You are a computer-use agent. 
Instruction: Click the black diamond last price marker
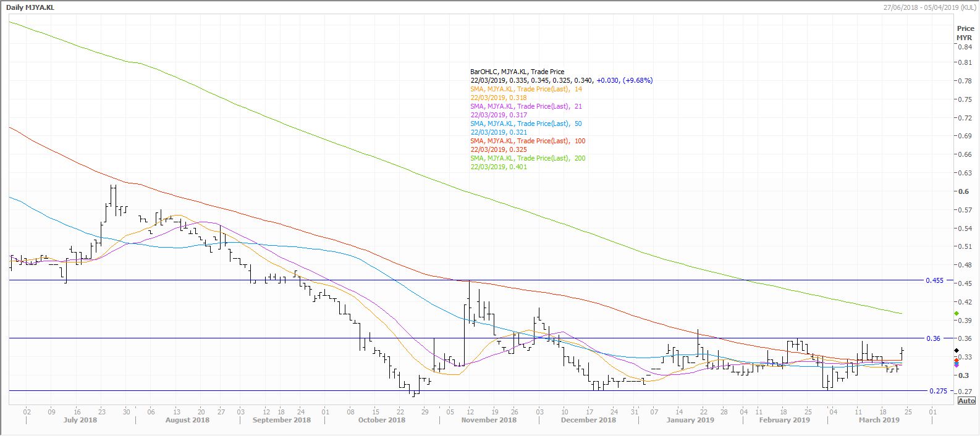957,351
